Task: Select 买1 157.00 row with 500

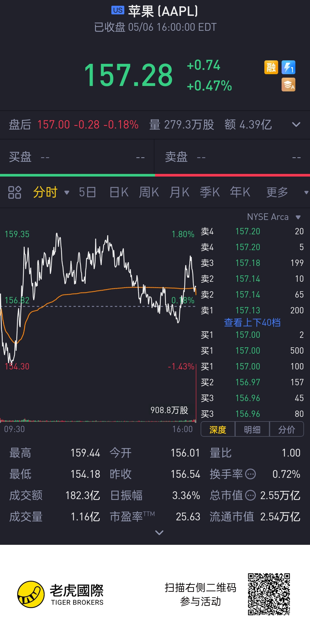Action: tap(252, 350)
